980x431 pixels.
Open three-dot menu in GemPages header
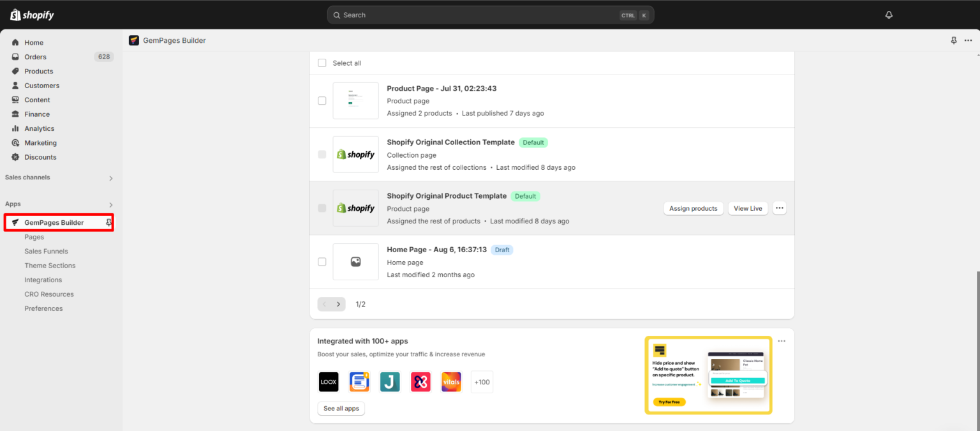pyautogui.click(x=969, y=40)
